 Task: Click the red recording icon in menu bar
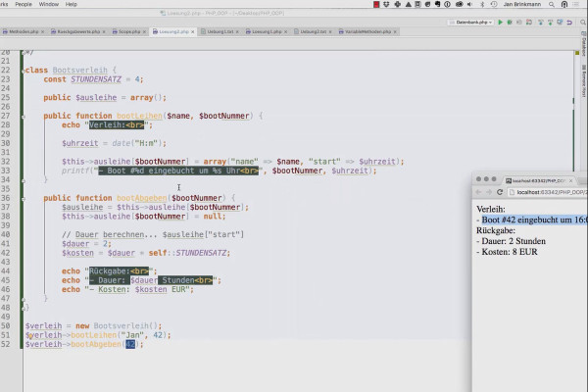(376, 4)
